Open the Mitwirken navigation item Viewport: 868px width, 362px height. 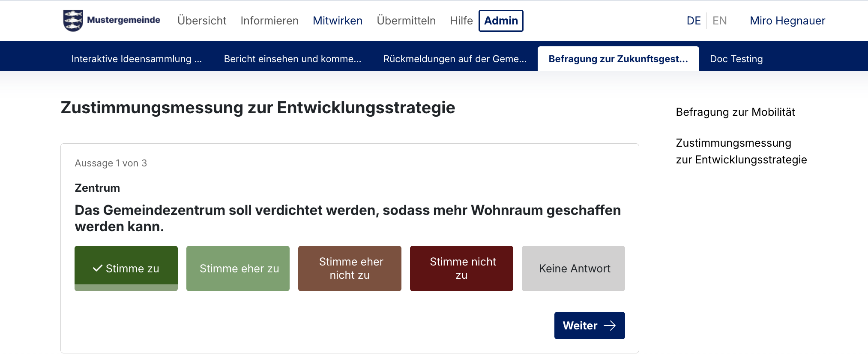pyautogui.click(x=338, y=21)
